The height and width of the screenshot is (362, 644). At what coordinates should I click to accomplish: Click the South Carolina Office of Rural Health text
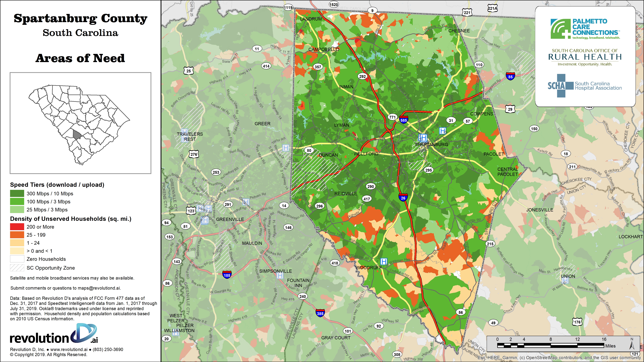point(585,57)
